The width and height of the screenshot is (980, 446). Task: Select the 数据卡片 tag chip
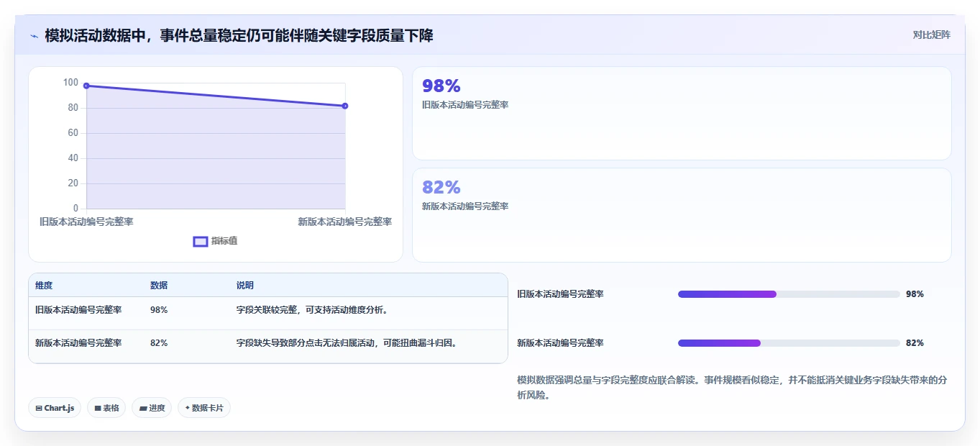pos(204,408)
